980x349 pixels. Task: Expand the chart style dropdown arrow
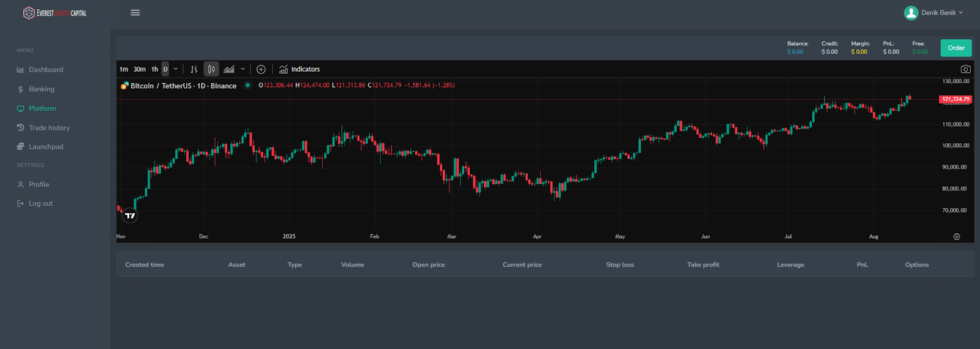pyautogui.click(x=243, y=69)
